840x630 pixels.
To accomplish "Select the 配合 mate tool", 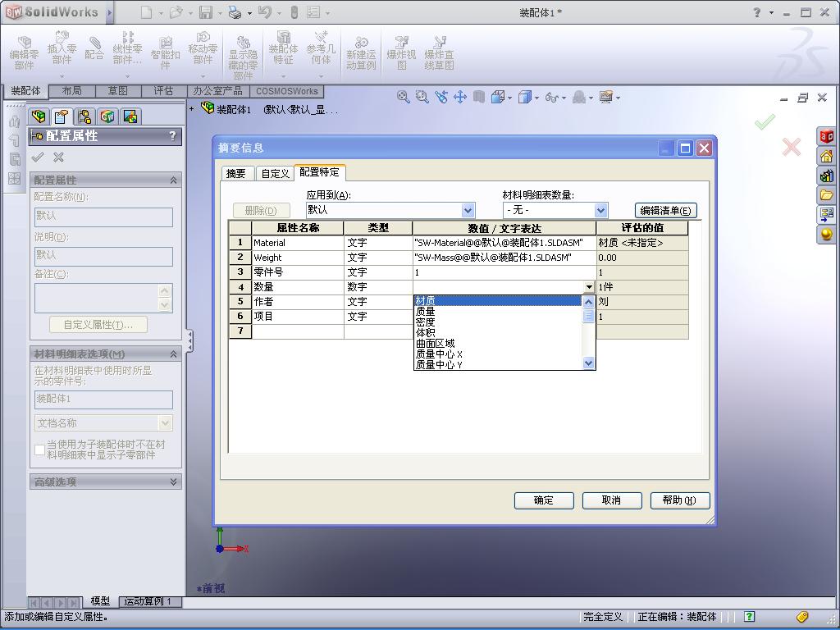I will pos(94,47).
